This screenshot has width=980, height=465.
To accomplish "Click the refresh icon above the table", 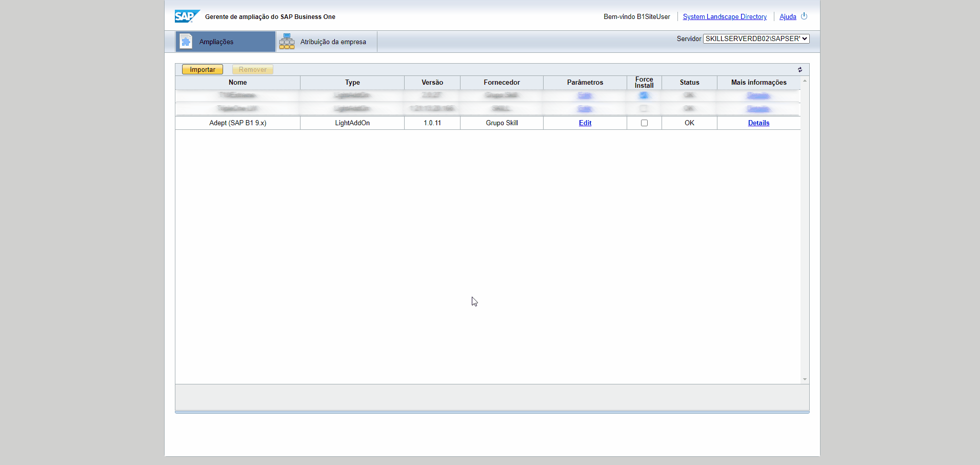I will click(799, 69).
